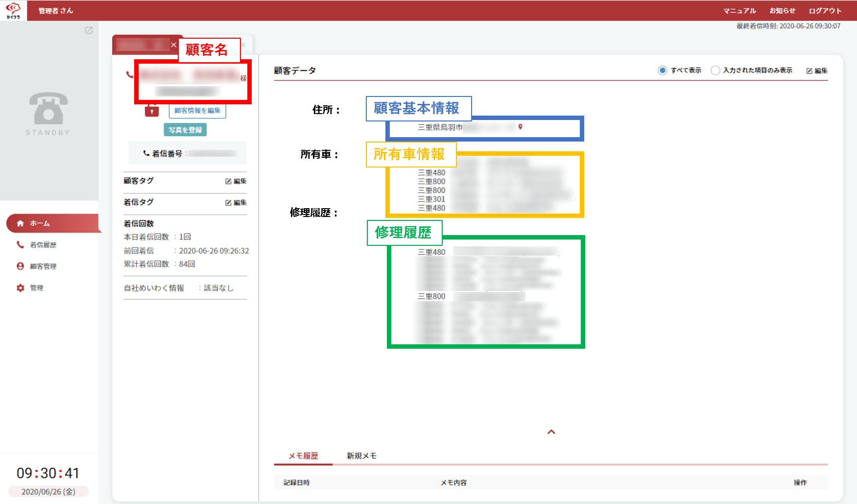Select 入力された項目のみ表示 radio option
The width and height of the screenshot is (857, 504).
715,71
